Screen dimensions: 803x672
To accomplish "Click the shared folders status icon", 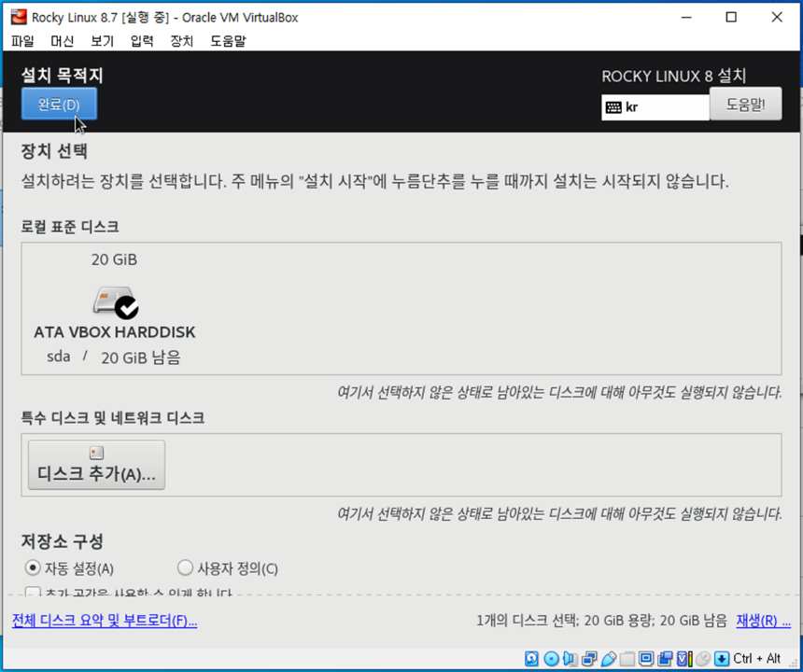I will tap(627, 659).
